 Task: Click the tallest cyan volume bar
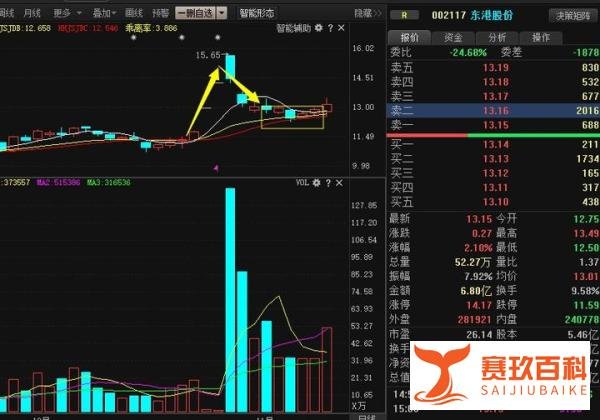[x=230, y=300]
